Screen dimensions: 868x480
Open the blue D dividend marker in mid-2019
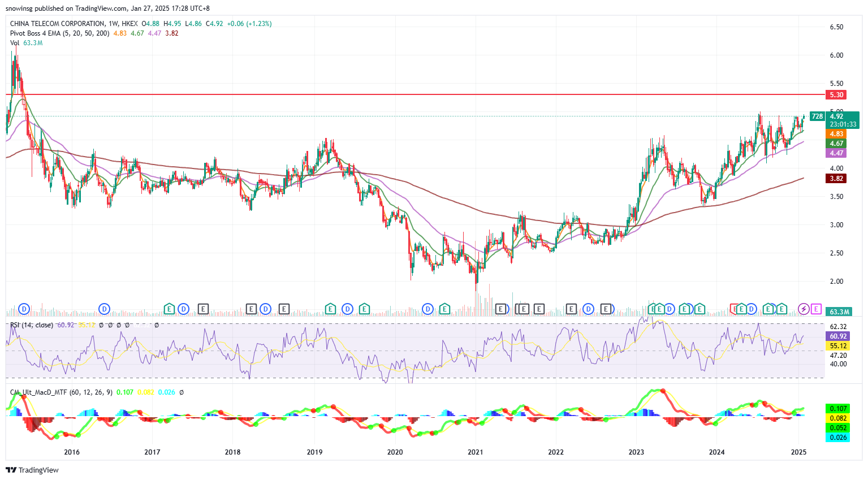click(347, 309)
